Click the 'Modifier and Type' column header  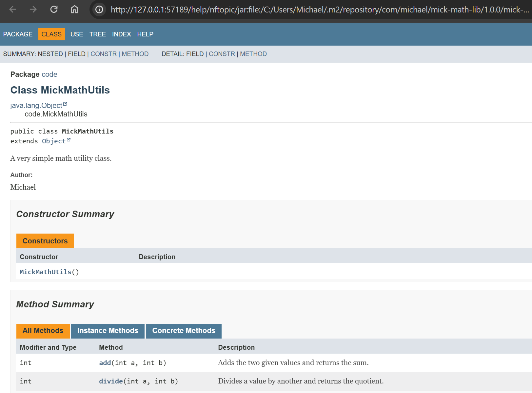[x=48, y=347]
